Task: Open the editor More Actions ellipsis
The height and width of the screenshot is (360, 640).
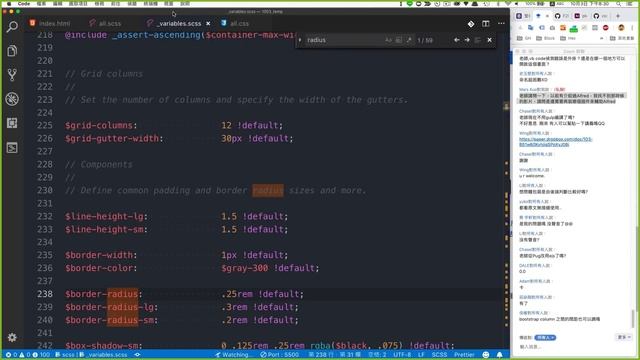Action: (x=501, y=24)
